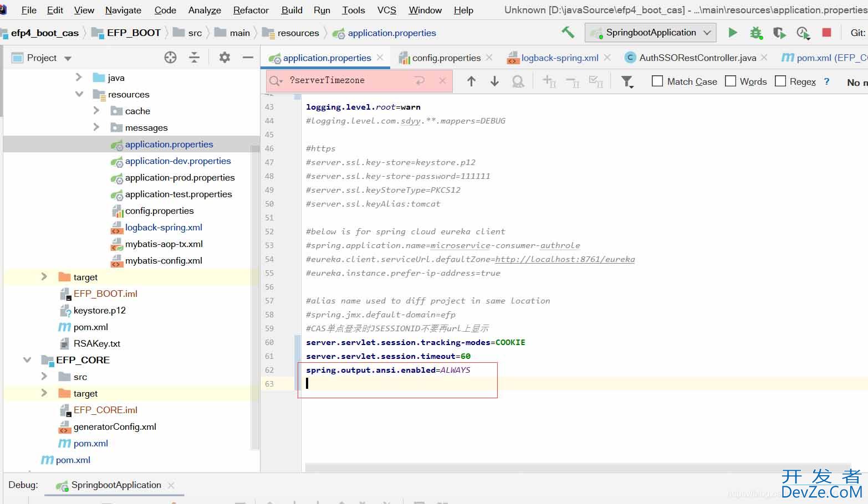Click efp4_boot_cas breadcrumb
The height and width of the screenshot is (504, 868).
click(45, 33)
